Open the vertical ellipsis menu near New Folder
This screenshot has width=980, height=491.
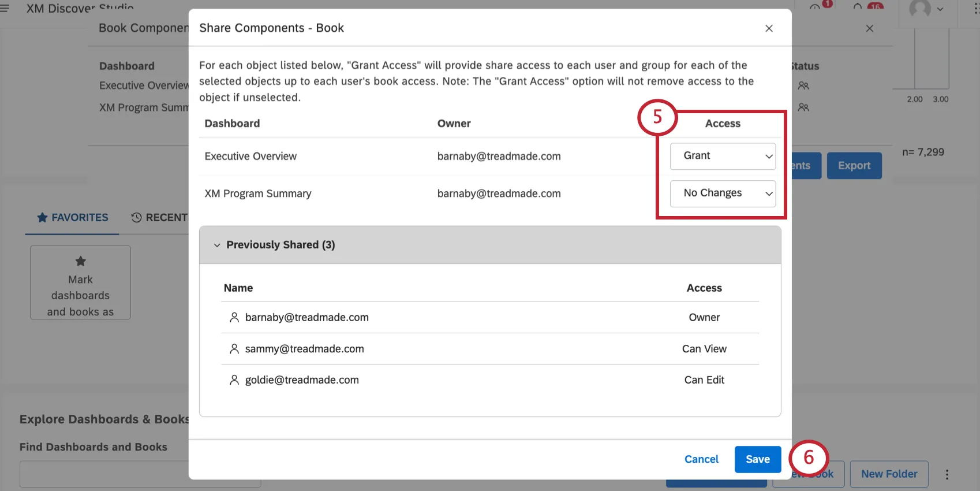tap(947, 474)
